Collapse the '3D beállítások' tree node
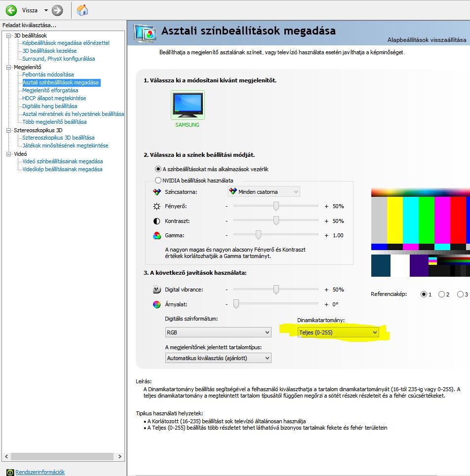Viewport: 470px width, 476px height. (8, 36)
